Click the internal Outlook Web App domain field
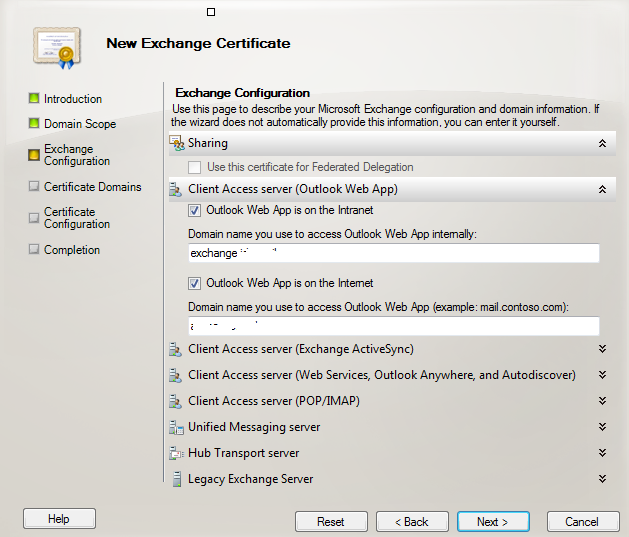The image size is (629, 537). (x=394, y=253)
